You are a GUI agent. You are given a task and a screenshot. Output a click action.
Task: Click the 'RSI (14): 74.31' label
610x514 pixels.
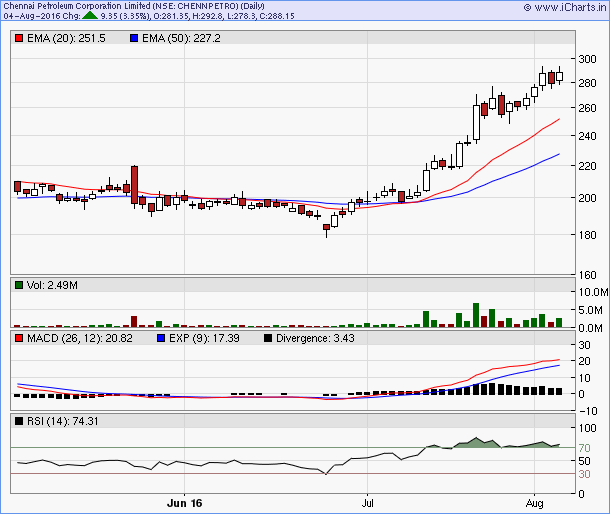63,421
